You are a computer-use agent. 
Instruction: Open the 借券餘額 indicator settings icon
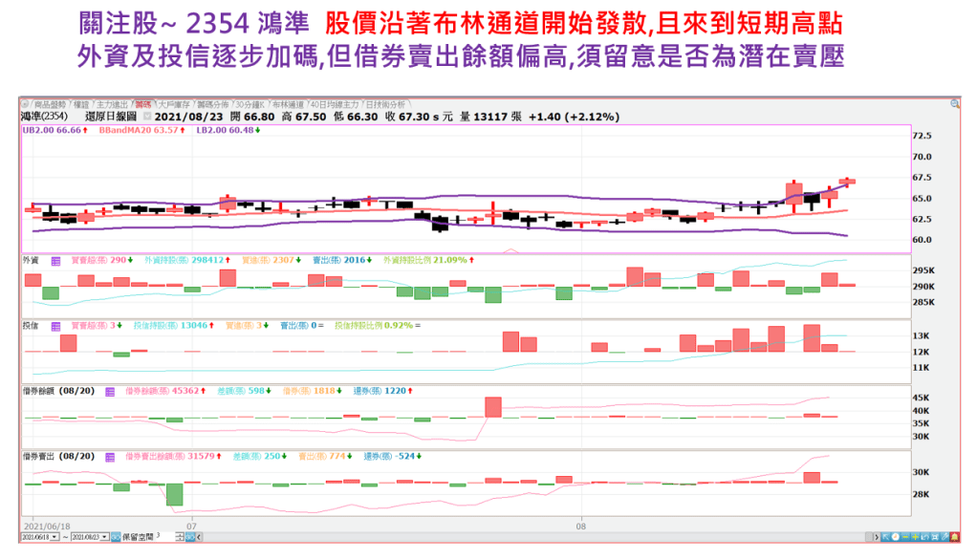pyautogui.click(x=110, y=391)
